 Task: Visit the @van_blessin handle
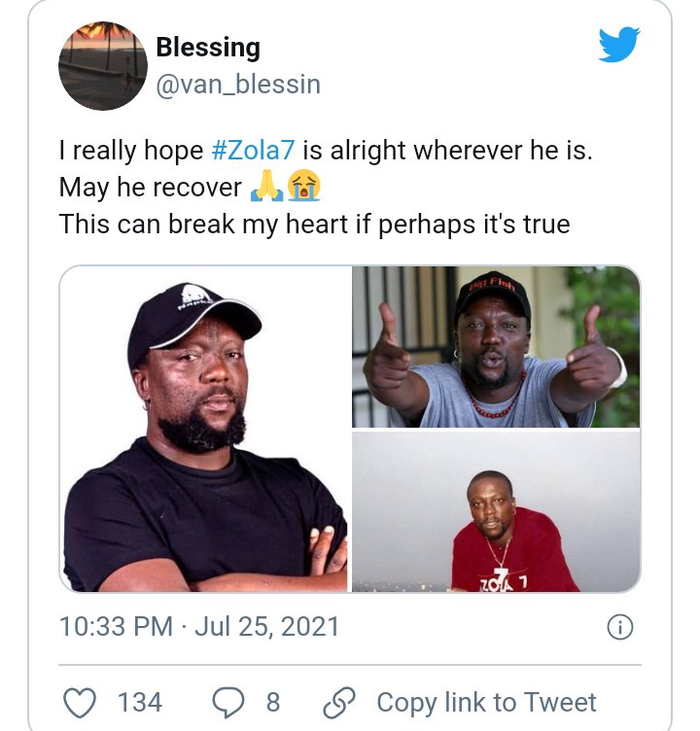coord(238,86)
